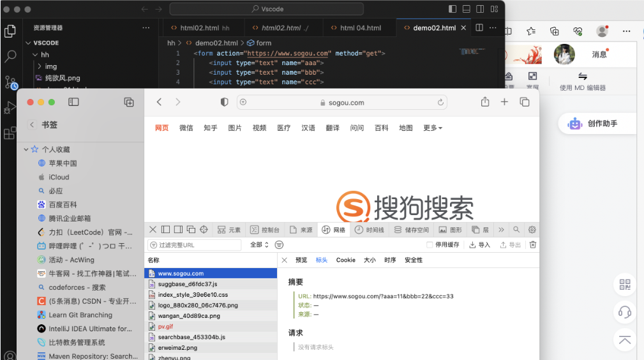Open Safari privacy shield report
The width and height of the screenshot is (644, 360).
[x=224, y=102]
